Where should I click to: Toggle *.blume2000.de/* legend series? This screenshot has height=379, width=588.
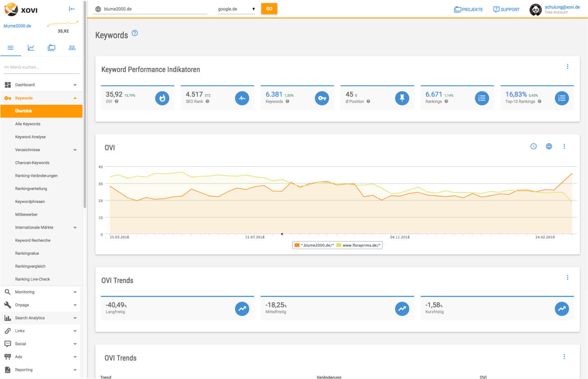click(314, 245)
